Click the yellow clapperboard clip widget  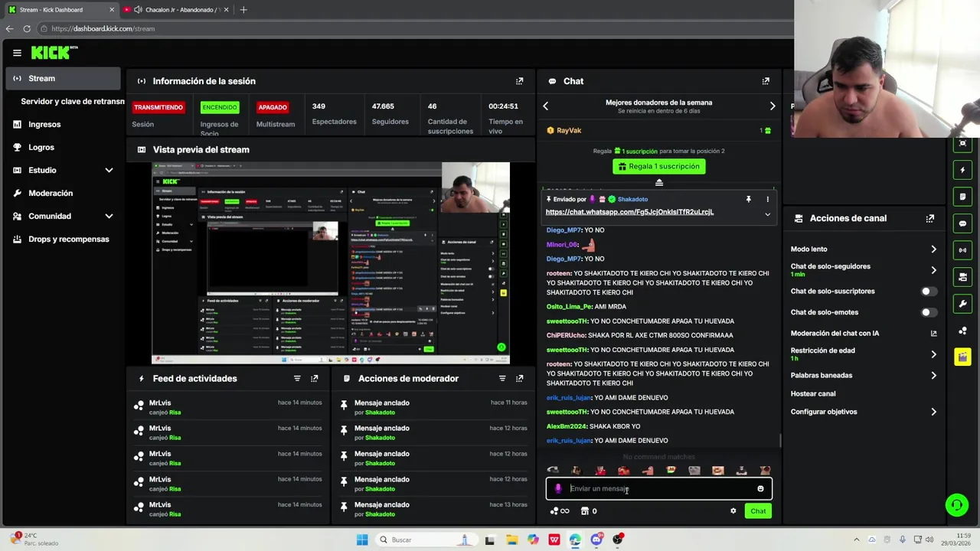point(963,357)
